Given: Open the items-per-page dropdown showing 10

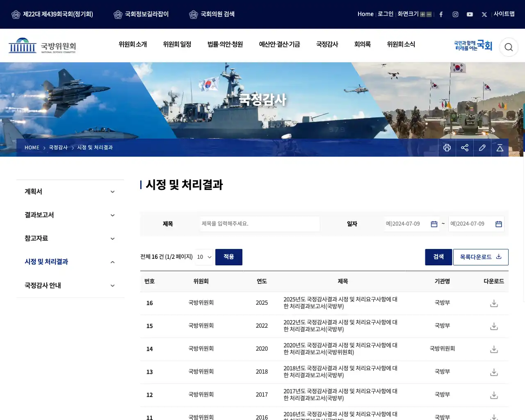Looking at the screenshot, I should coord(204,257).
